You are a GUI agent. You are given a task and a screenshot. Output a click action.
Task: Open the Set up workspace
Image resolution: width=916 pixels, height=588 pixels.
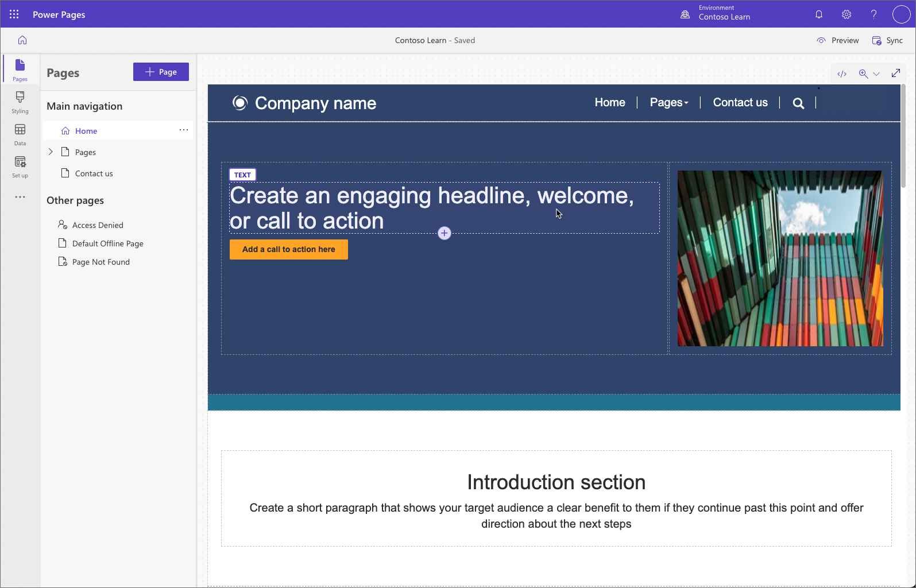point(20,167)
